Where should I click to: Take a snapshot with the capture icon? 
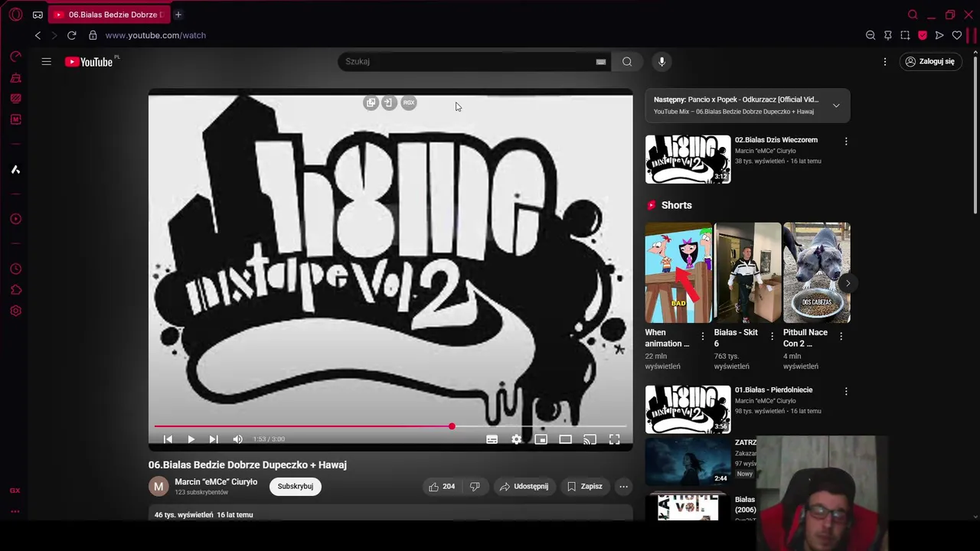coord(905,35)
